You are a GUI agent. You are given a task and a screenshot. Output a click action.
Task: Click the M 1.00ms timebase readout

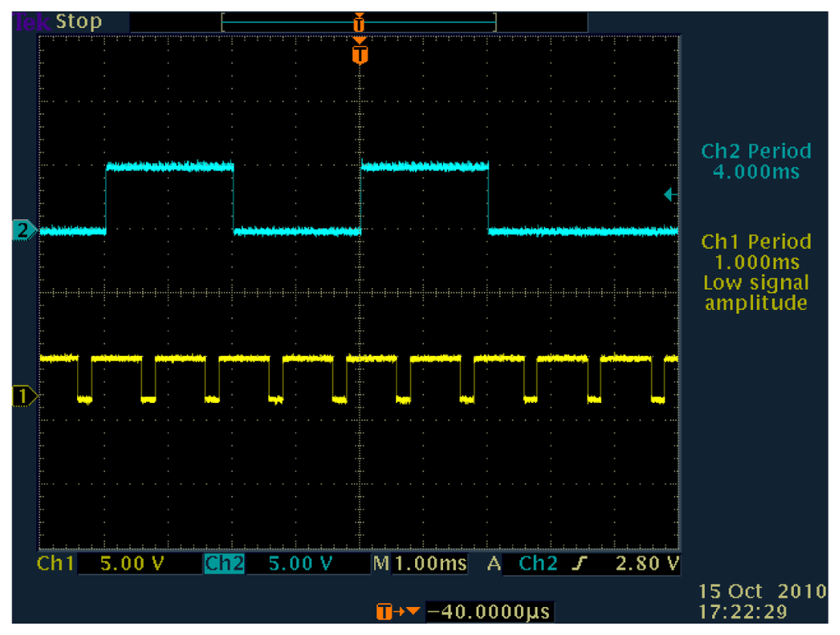point(420,564)
